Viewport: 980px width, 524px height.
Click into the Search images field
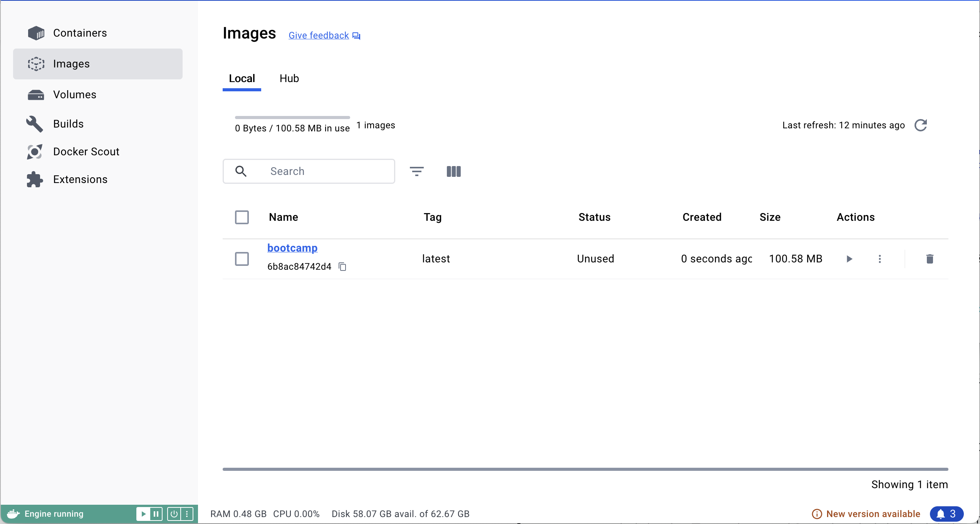[x=327, y=171]
